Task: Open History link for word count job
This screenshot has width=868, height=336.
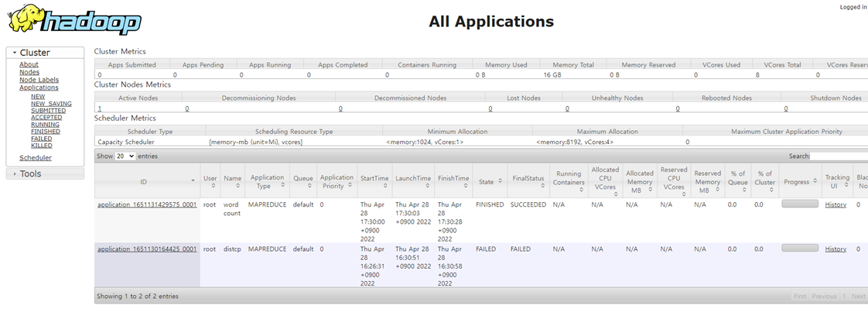Action: pyautogui.click(x=836, y=205)
